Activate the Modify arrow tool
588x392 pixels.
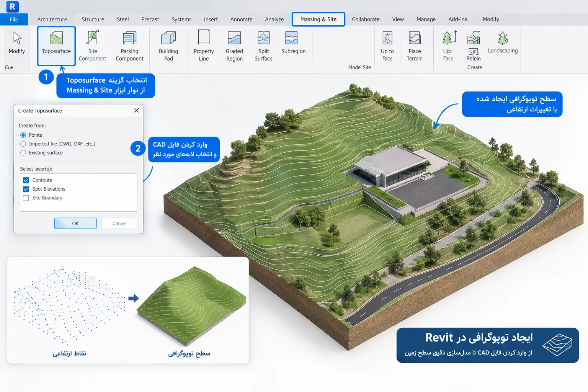point(17,43)
